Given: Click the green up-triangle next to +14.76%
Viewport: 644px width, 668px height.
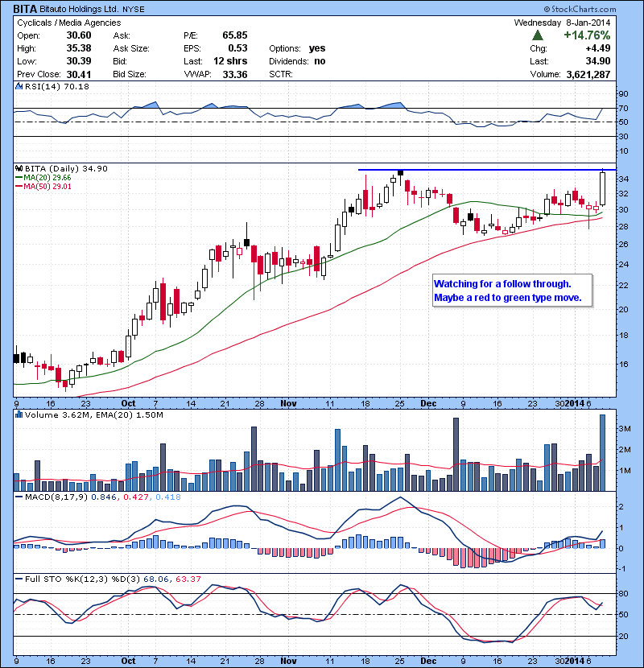Looking at the screenshot, I should point(538,35).
